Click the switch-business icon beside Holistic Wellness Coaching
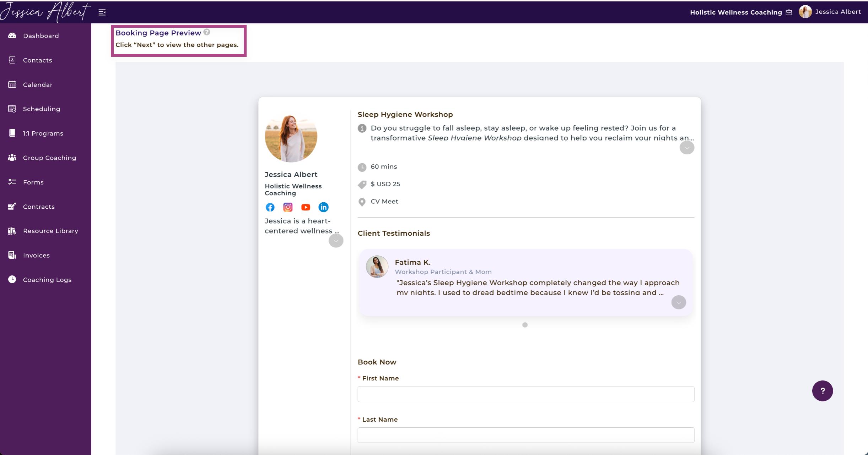868x455 pixels. pos(789,12)
